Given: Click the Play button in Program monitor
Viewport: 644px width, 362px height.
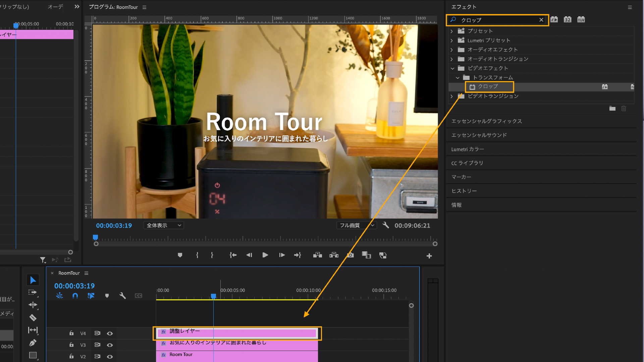Looking at the screenshot, I should (x=265, y=255).
